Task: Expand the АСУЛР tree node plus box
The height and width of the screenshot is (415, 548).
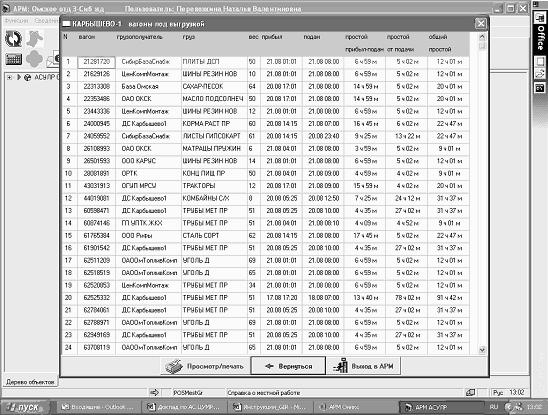Action: pos(9,77)
